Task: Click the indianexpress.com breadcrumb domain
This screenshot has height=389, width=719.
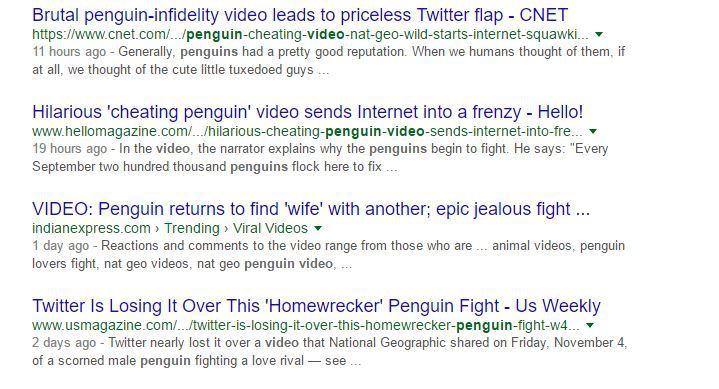Action: coord(91,228)
